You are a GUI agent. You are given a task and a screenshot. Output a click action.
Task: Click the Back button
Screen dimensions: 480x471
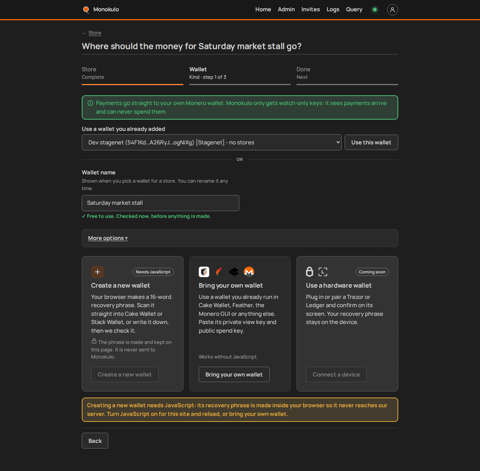95,441
